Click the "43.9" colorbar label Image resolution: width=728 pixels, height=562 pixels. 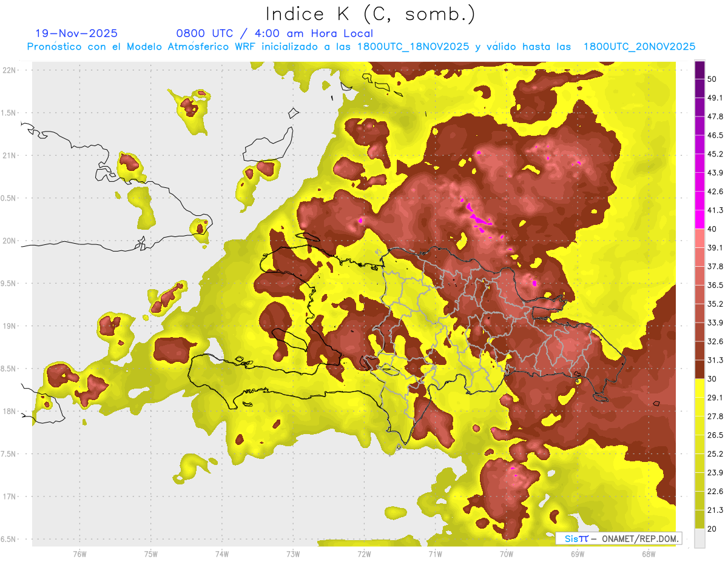point(715,173)
